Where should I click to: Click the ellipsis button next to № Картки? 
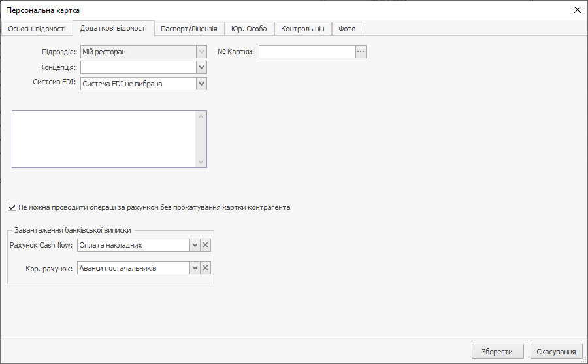(x=361, y=52)
